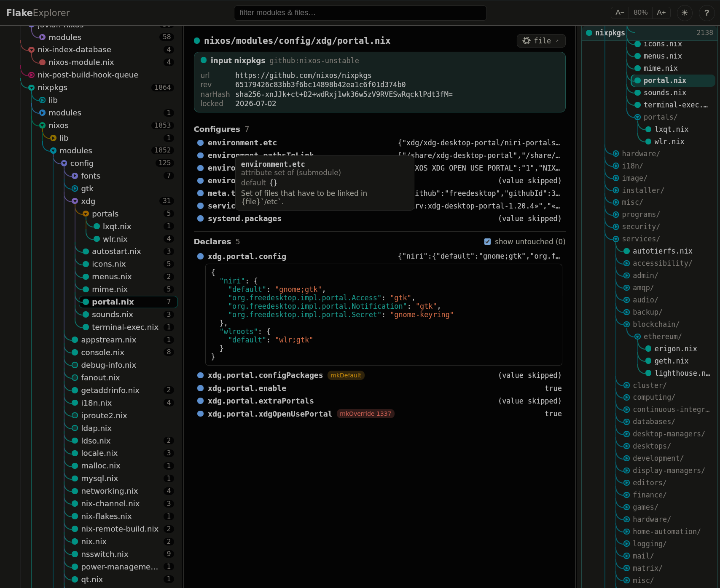The width and height of the screenshot is (720, 588).
Task: Toggle the light/dark theme sun icon
Action: click(685, 13)
